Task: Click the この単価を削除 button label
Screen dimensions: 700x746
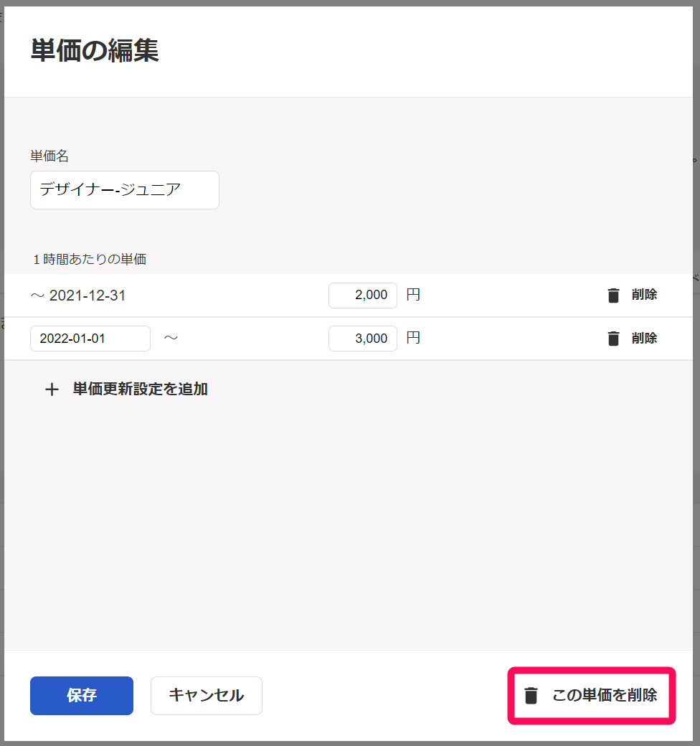Action: pyautogui.click(x=605, y=695)
